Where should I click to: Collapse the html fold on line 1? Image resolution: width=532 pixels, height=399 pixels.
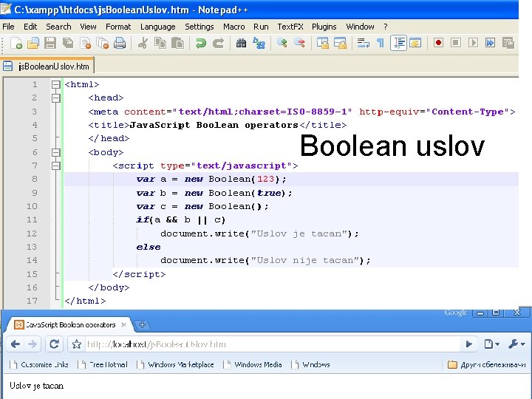pyautogui.click(x=56, y=84)
